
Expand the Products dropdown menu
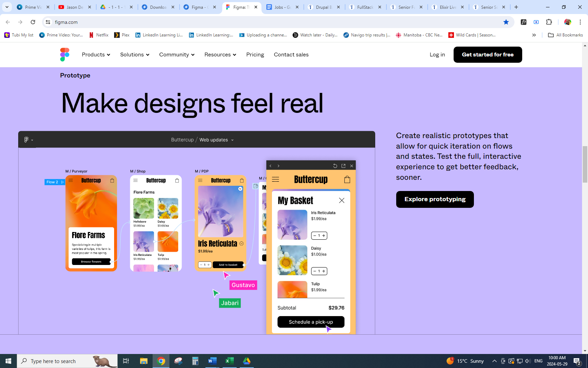(x=96, y=55)
